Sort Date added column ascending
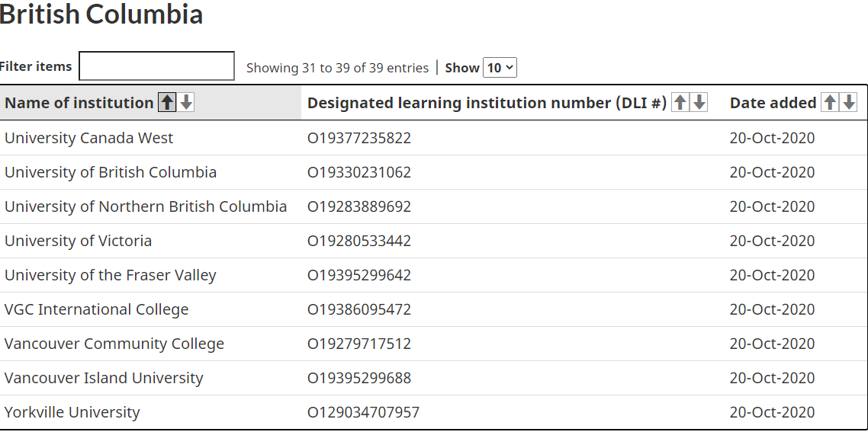Screen dimensions: 868x432 [x=829, y=102]
